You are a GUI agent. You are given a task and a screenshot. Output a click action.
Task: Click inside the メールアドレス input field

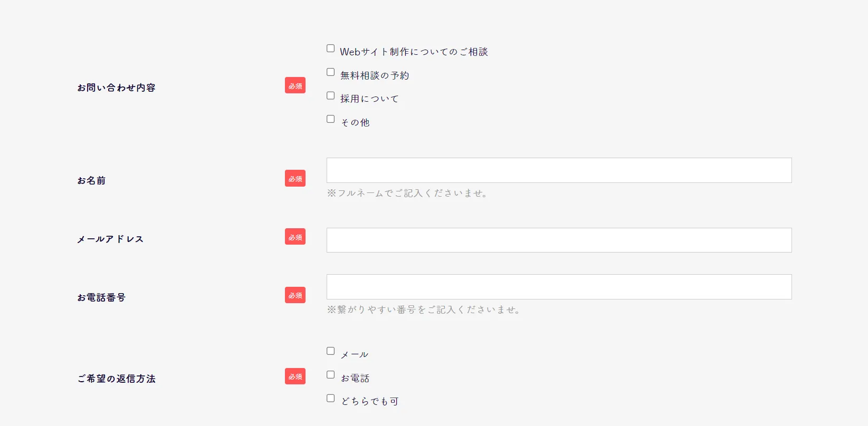(x=559, y=239)
